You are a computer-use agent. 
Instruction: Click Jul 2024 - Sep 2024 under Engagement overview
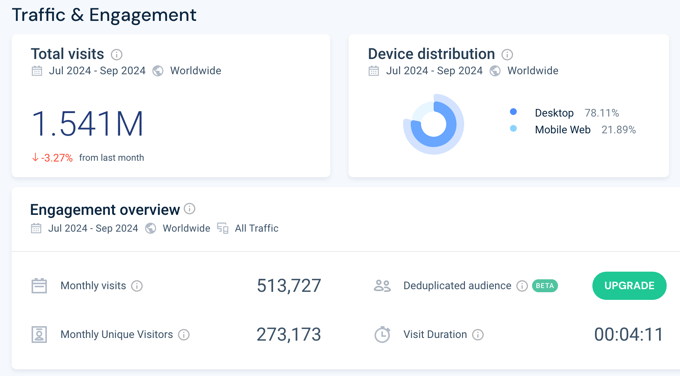point(93,228)
